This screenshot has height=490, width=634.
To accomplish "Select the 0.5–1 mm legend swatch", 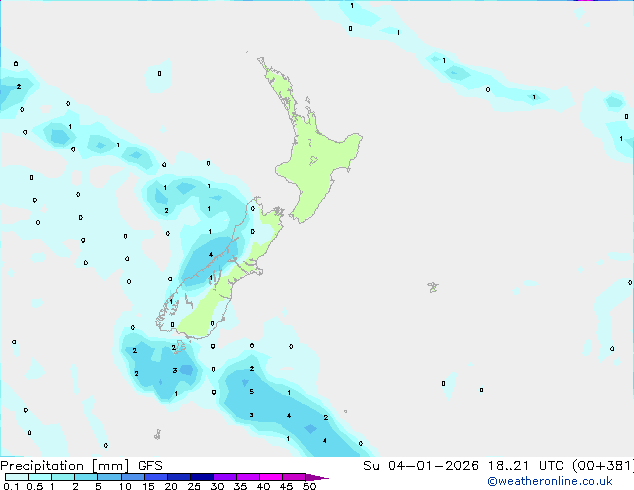I will point(40,477).
